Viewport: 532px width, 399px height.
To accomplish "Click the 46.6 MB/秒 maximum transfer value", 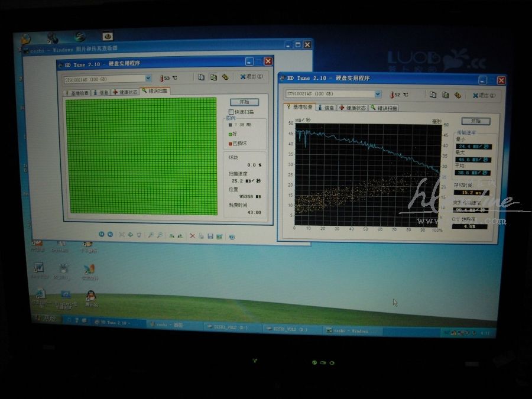I will tap(473, 160).
